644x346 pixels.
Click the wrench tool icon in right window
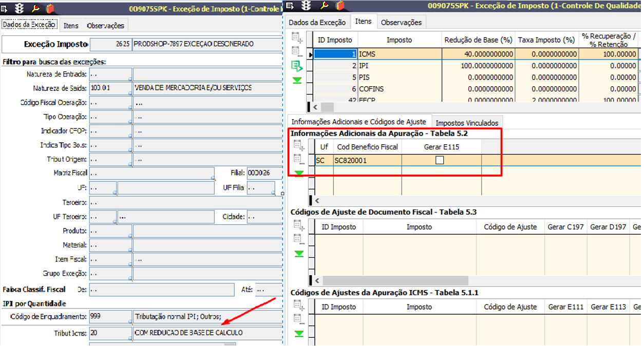point(324,6)
